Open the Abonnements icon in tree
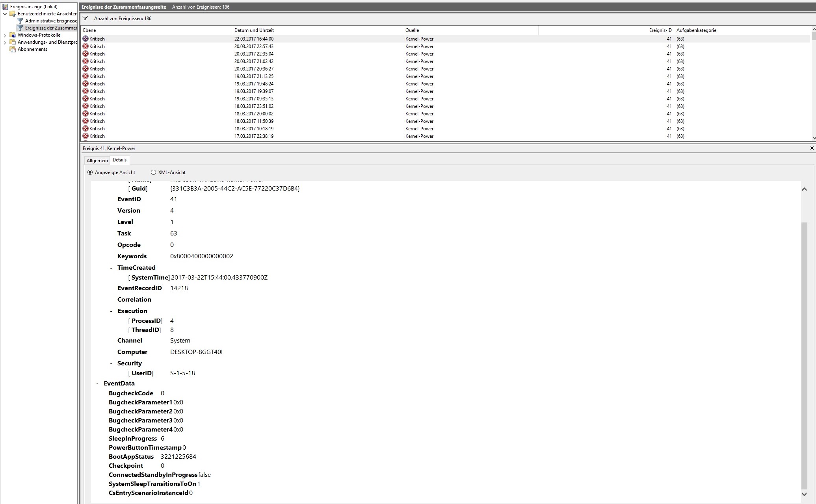The height and width of the screenshot is (504, 816). [x=13, y=49]
